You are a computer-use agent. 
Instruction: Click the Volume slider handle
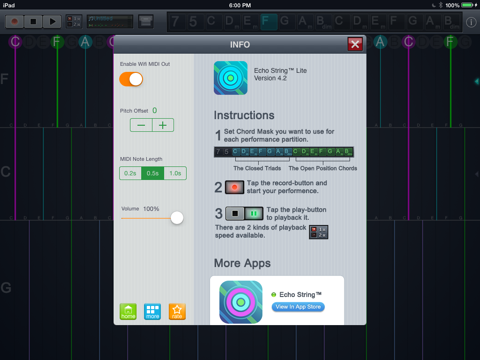point(177,218)
